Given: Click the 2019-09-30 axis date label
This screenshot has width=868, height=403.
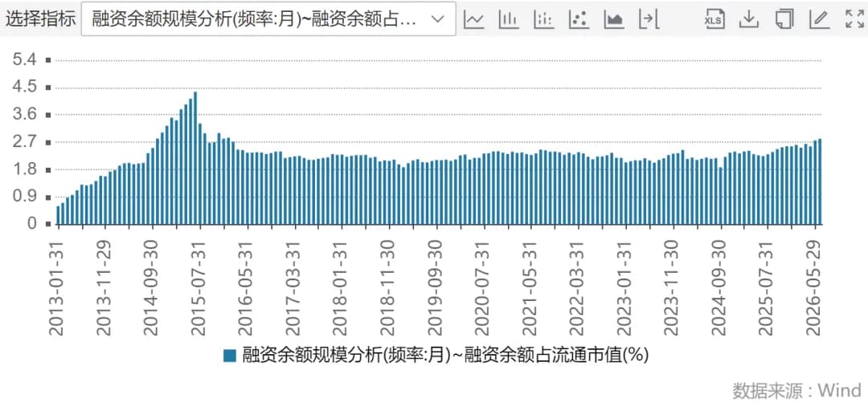Looking at the screenshot, I should 436,288.
